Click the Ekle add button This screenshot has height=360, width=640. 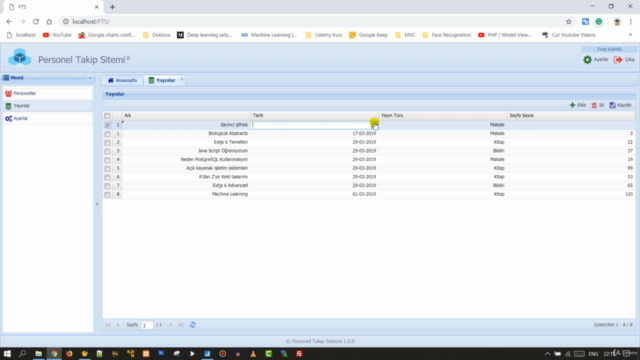578,105
